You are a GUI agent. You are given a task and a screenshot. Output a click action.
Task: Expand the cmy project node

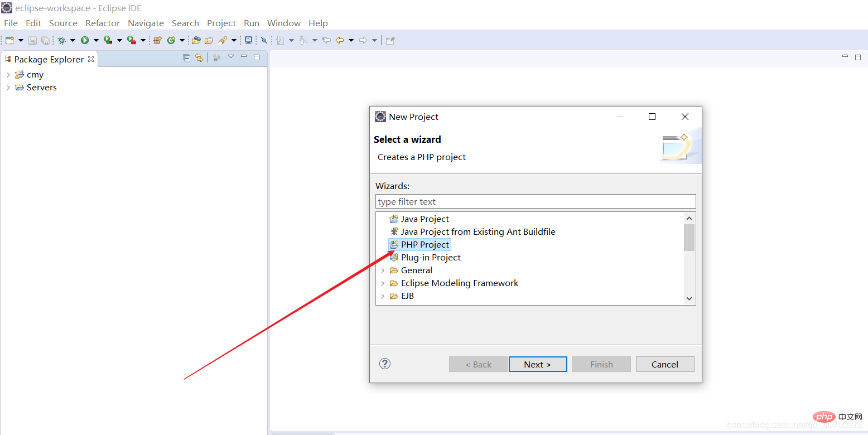click(8, 75)
